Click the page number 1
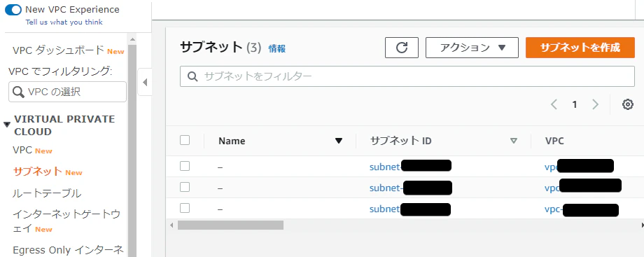The image size is (644, 257). pyautogui.click(x=575, y=104)
